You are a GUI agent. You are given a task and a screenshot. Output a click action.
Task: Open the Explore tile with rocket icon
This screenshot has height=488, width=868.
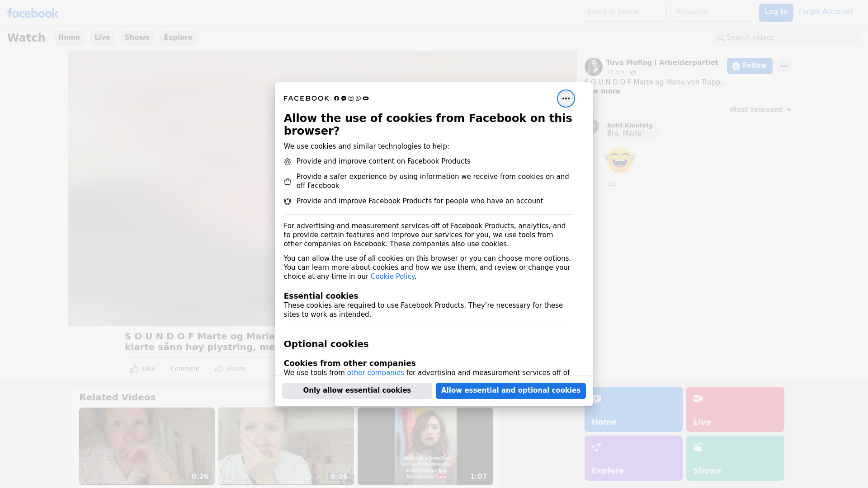point(633,458)
